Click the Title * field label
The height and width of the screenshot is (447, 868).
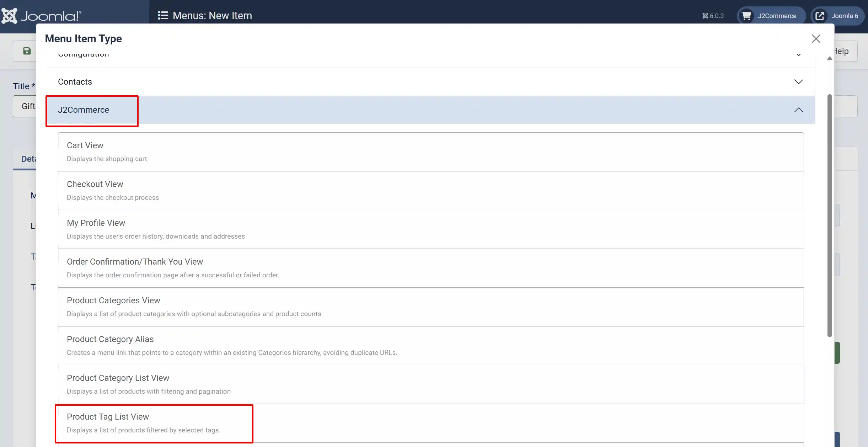point(24,86)
